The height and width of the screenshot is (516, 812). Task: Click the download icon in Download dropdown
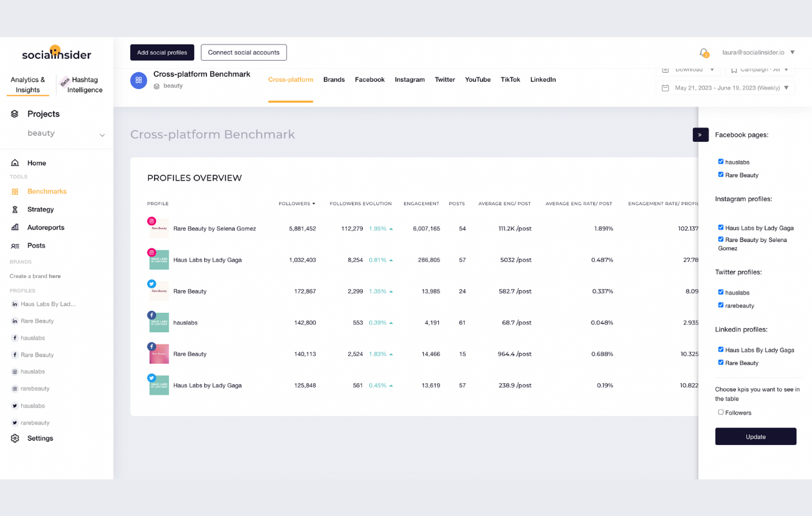click(666, 70)
